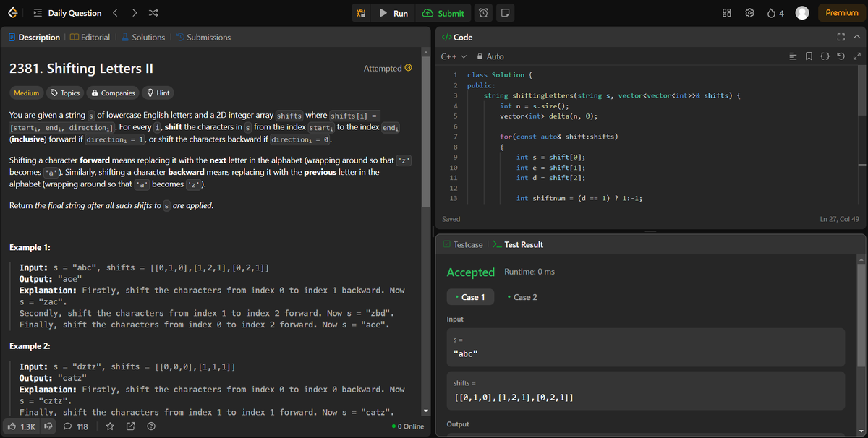Toggle the Auto lock next to C++
The image size is (868, 438).
click(x=480, y=56)
